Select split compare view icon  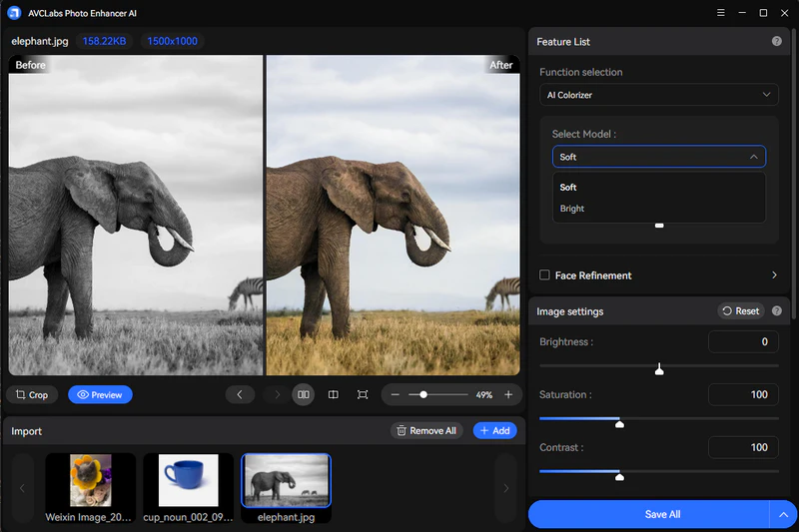pos(334,395)
